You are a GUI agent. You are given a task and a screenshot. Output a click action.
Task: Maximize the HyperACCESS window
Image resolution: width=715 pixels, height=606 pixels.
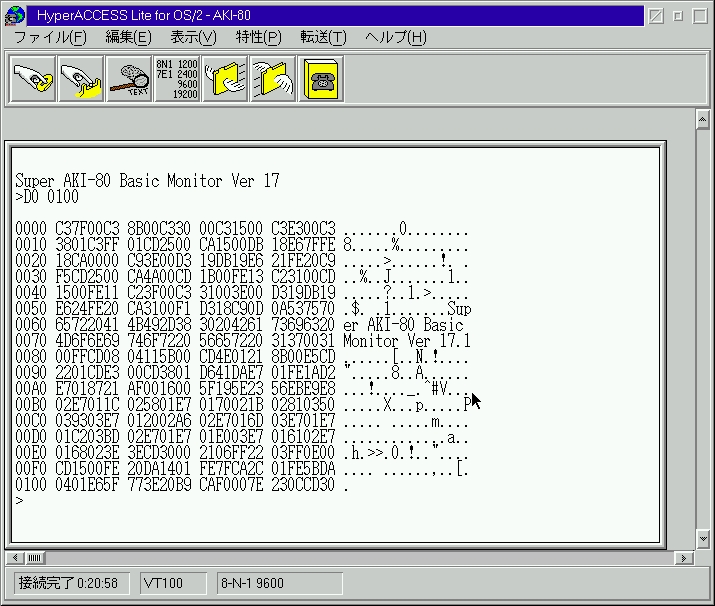[x=700, y=16]
